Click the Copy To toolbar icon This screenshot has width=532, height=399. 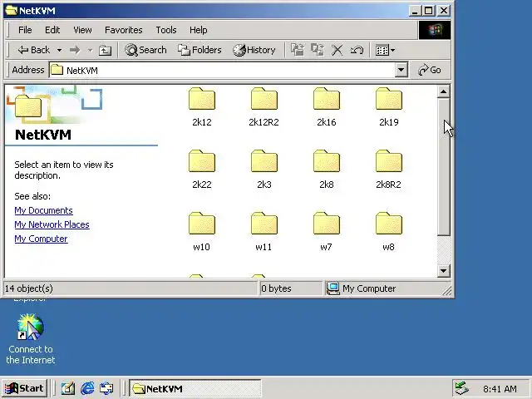click(318, 50)
